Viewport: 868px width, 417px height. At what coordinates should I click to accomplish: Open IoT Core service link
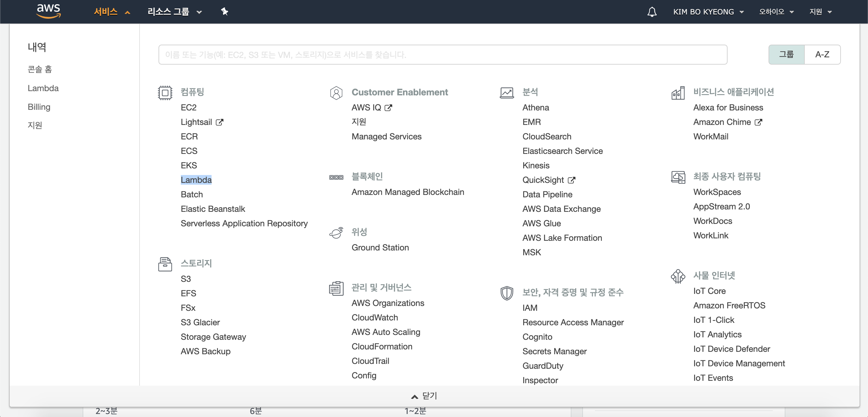(x=709, y=291)
